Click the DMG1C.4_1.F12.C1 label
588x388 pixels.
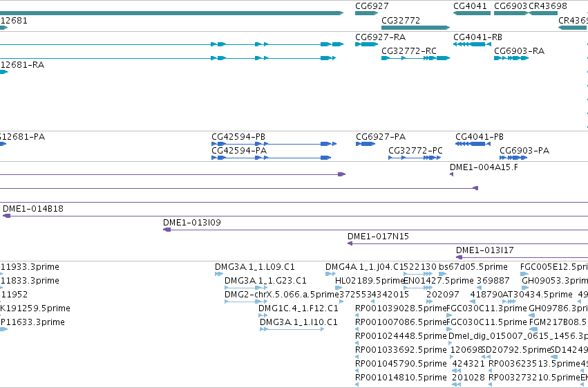(298, 308)
